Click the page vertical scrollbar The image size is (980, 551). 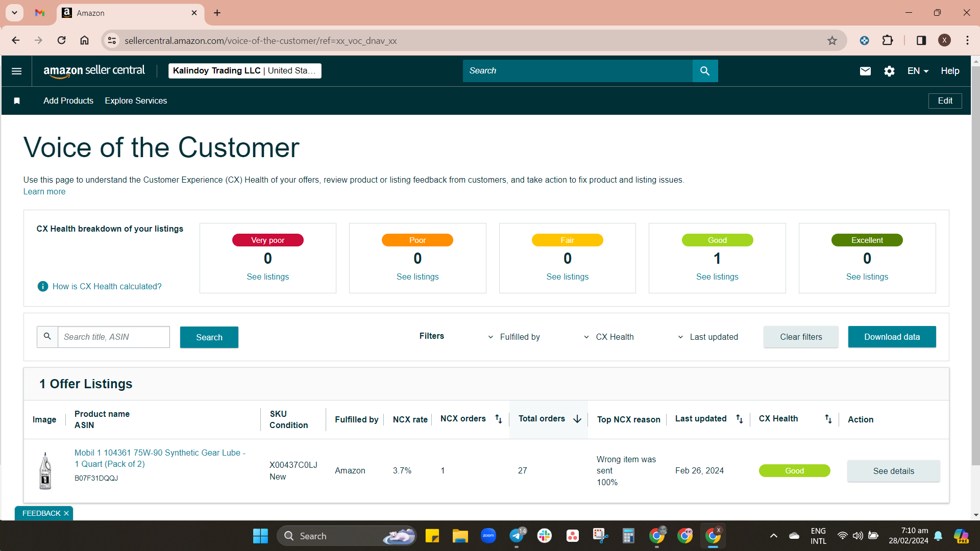click(975, 265)
